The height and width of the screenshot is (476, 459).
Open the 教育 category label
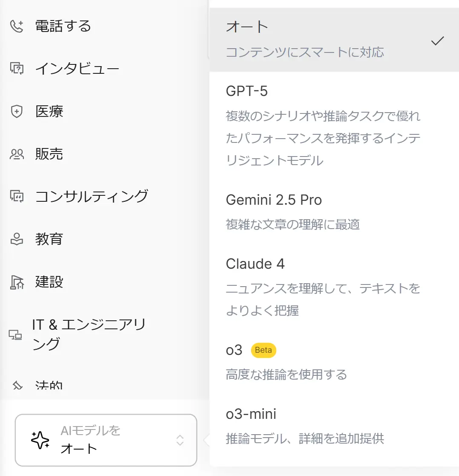click(49, 239)
